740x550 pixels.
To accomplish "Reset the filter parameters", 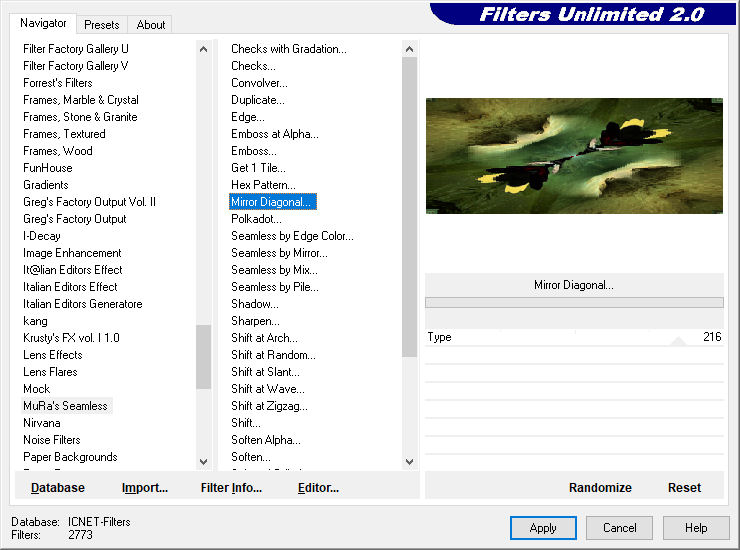I will [684, 488].
